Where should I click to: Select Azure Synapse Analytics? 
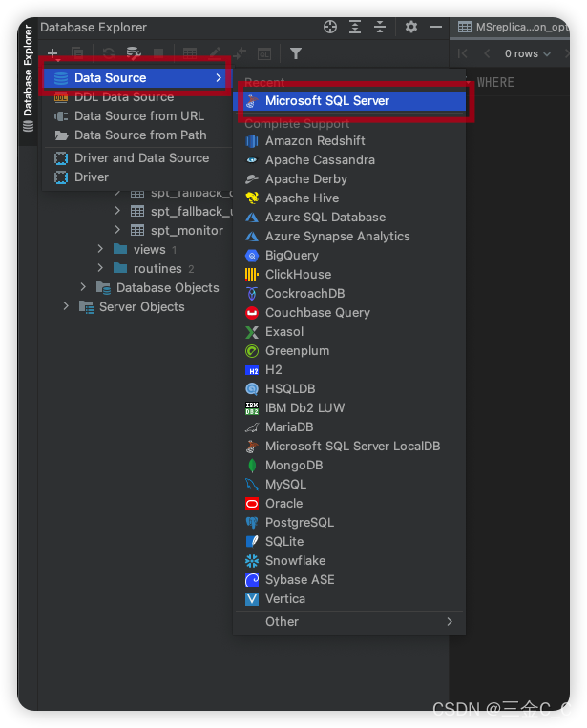point(349,236)
